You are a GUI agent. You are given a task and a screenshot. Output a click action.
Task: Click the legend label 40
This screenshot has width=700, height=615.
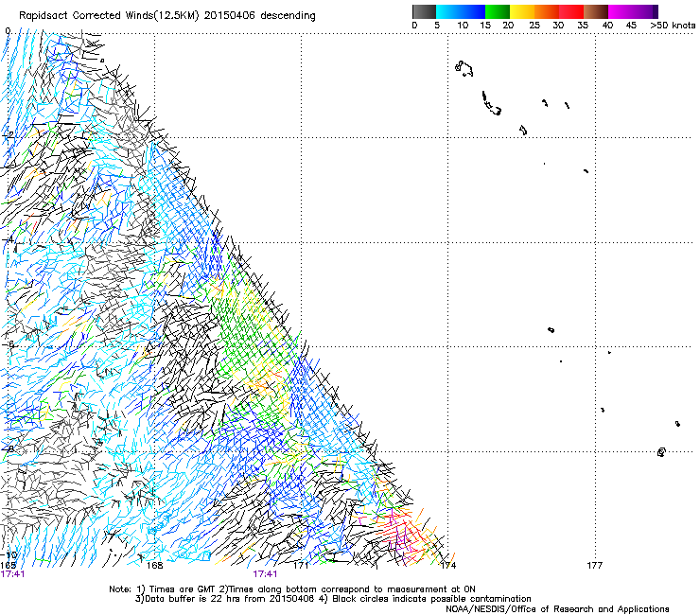607,26
